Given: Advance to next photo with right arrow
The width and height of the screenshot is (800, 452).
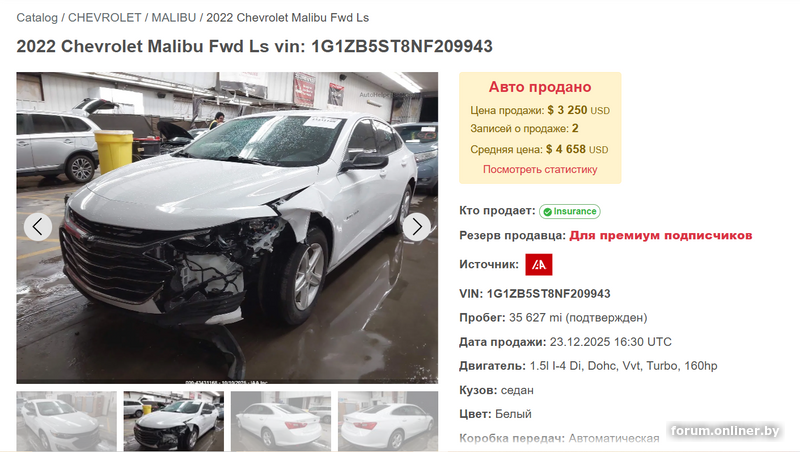Looking at the screenshot, I should coord(417,227).
